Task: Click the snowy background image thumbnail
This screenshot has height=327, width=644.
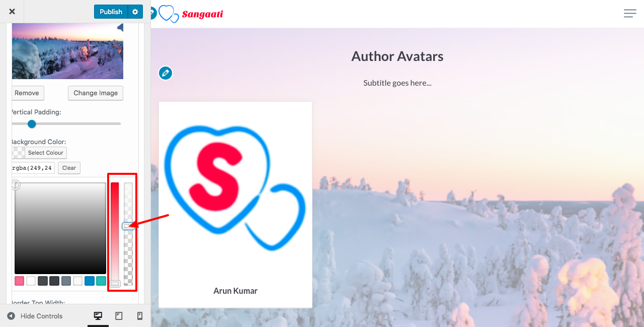Action: [x=67, y=51]
